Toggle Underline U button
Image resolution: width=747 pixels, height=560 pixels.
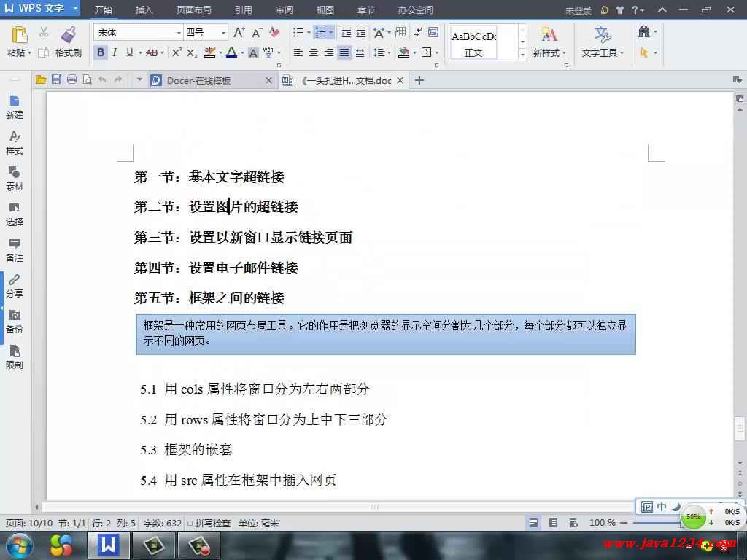(x=130, y=52)
